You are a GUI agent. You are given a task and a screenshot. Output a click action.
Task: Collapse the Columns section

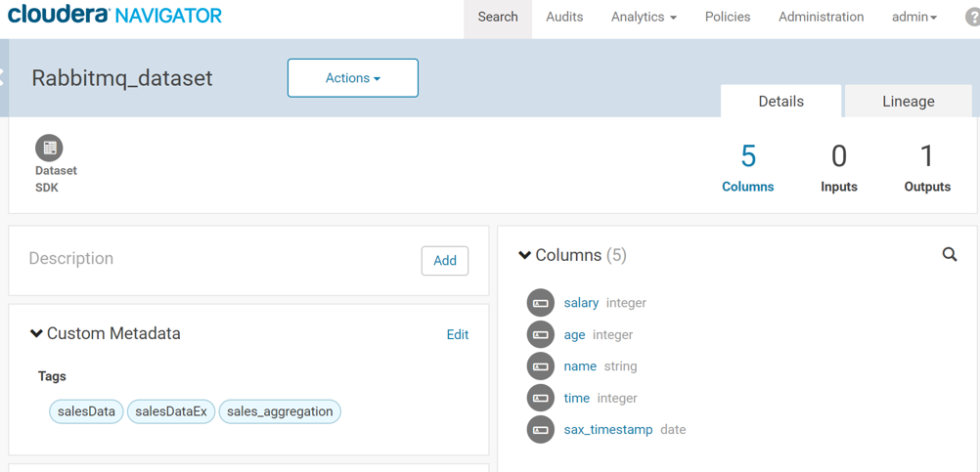point(525,256)
